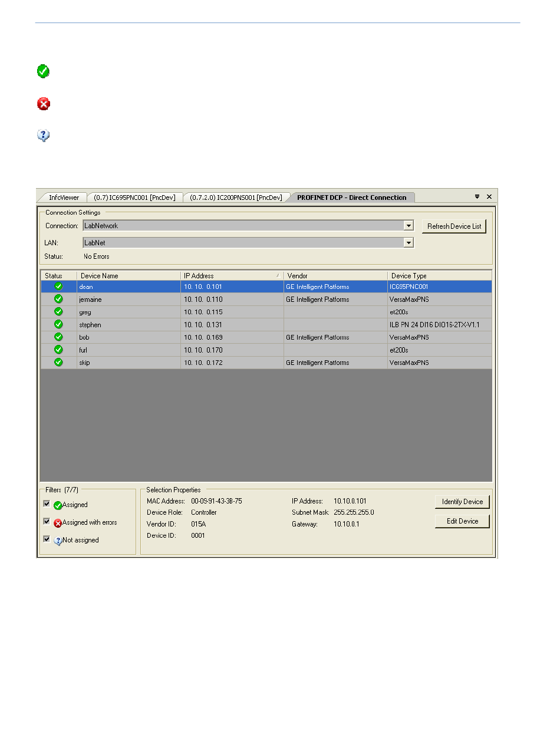Sort by the Device Name column header
The width and height of the screenshot is (560, 747).
coord(129,275)
